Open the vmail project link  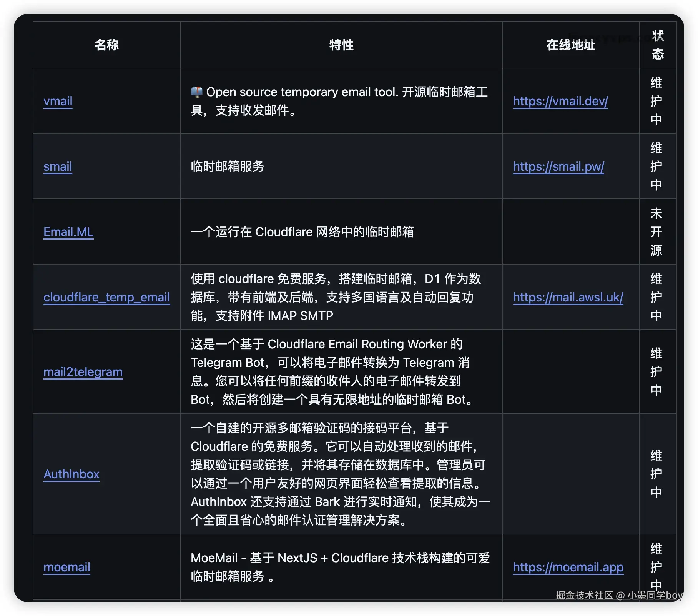click(x=58, y=101)
